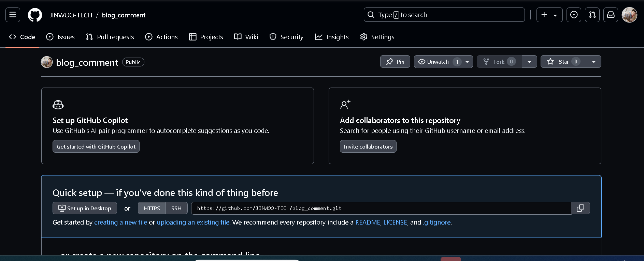Copy the repository URL to clipboard
Screen dimensions: 644x261
(x=580, y=208)
